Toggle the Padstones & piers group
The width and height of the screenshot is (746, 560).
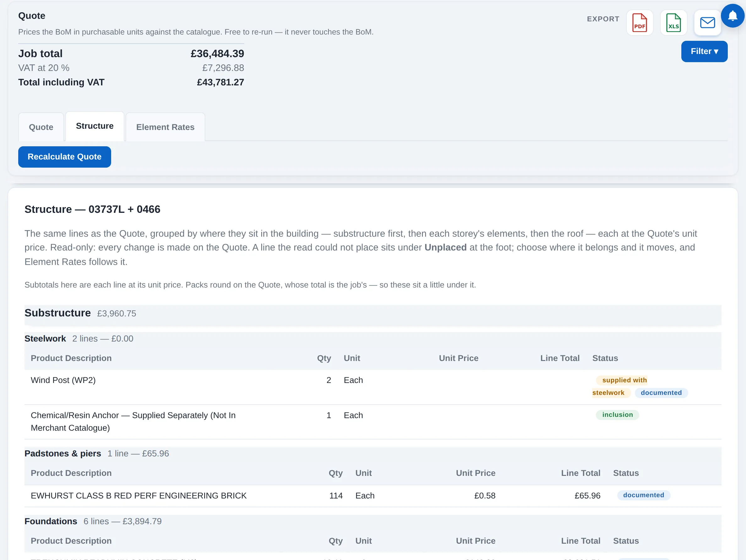coord(373,454)
